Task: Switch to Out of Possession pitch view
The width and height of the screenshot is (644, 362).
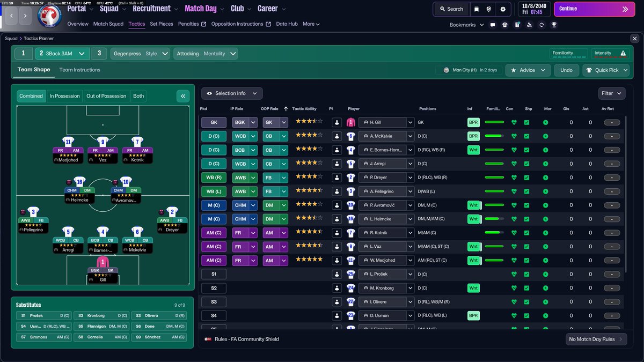Action: tap(106, 96)
